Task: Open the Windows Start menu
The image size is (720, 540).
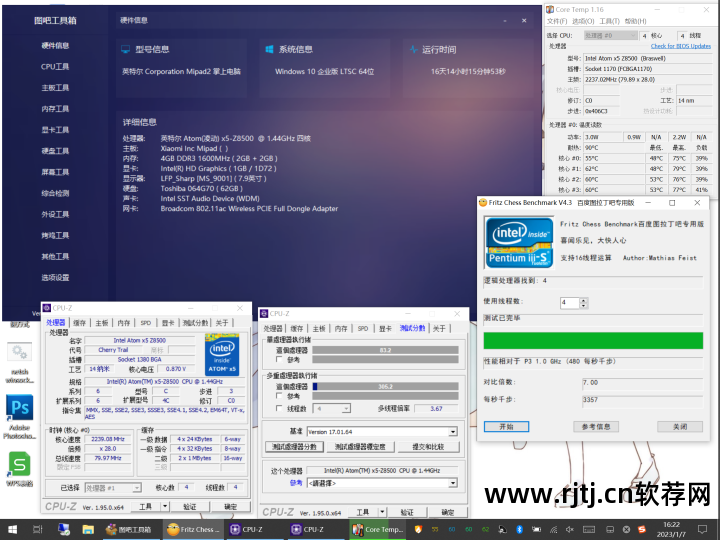Action: pyautogui.click(x=12, y=529)
